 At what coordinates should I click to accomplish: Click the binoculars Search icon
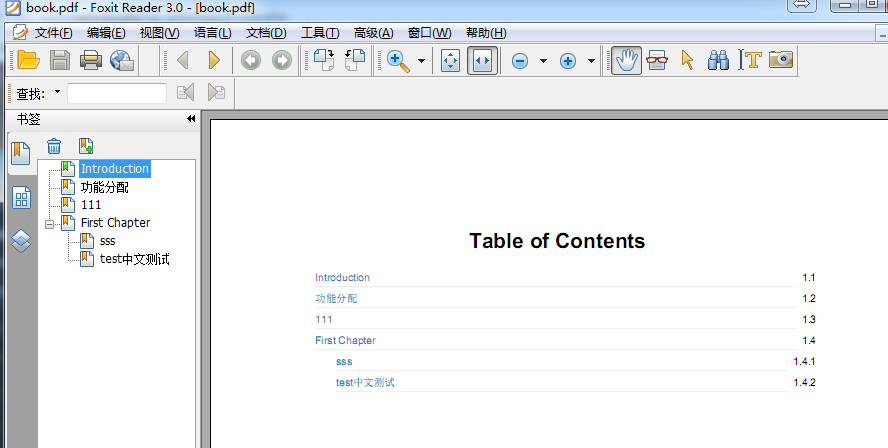(x=718, y=60)
